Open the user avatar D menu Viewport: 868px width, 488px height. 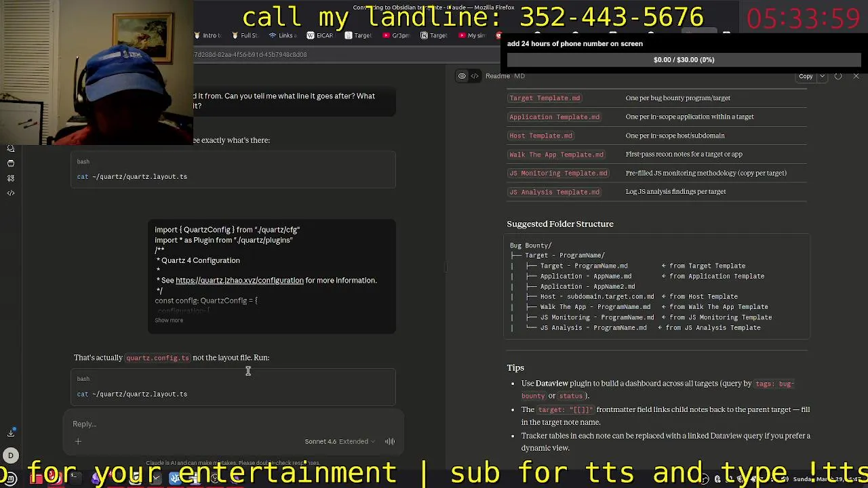[x=11, y=455]
